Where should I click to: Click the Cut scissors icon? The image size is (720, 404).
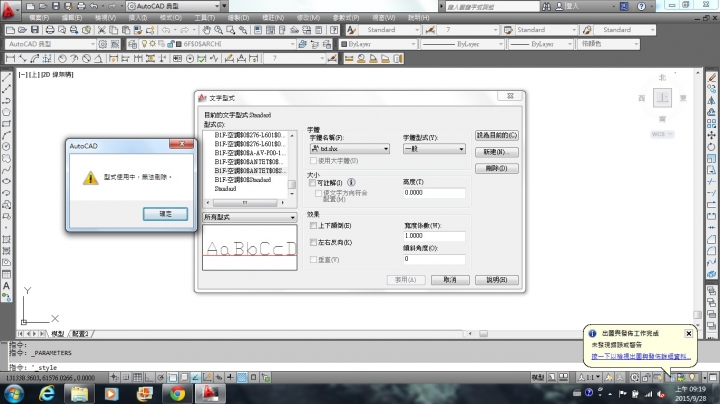tap(101, 30)
